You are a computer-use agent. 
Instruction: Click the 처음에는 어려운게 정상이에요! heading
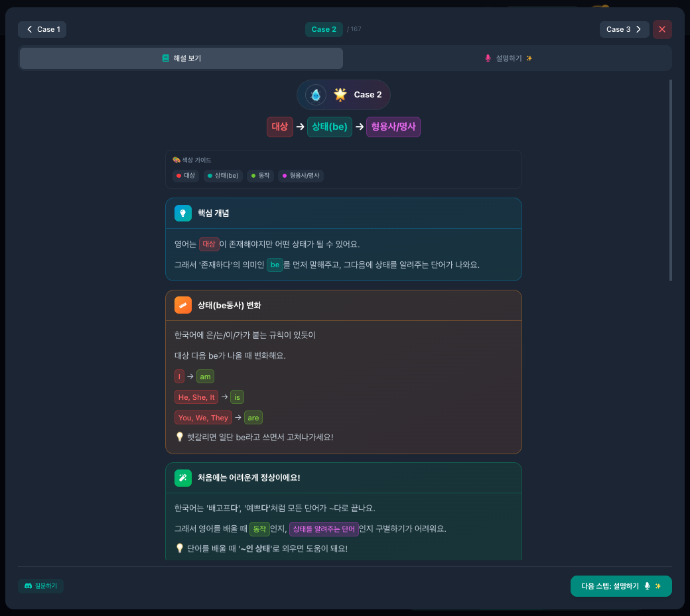[249, 478]
